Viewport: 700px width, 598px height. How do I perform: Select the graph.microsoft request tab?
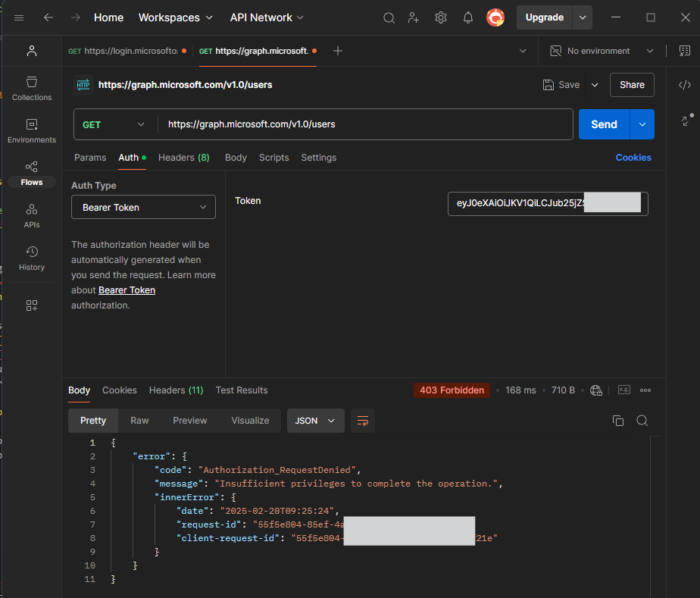(258, 51)
